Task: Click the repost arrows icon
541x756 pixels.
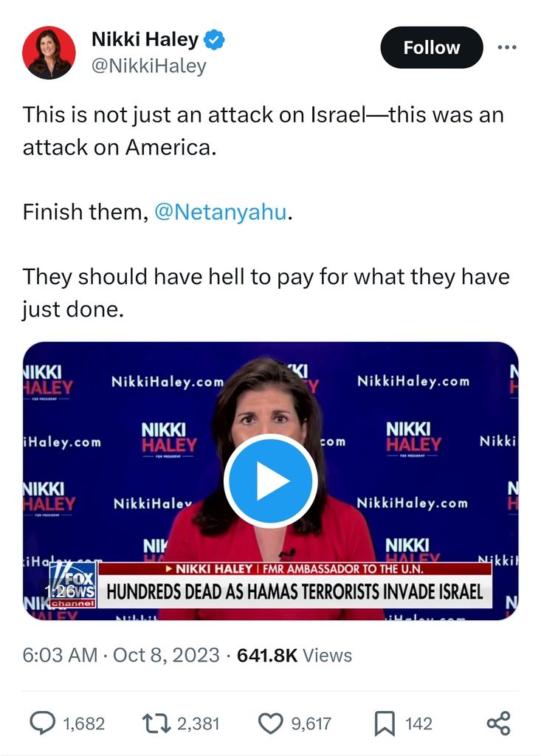Action: [156, 724]
